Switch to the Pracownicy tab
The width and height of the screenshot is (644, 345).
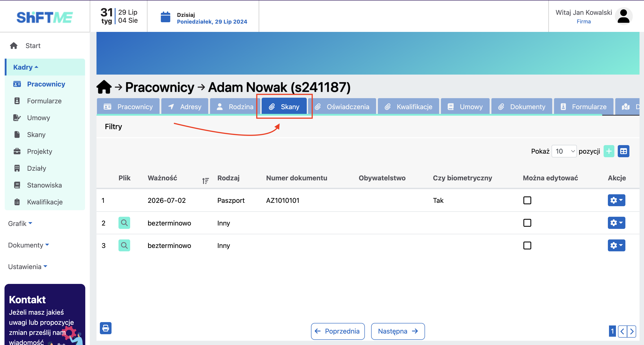[128, 107]
